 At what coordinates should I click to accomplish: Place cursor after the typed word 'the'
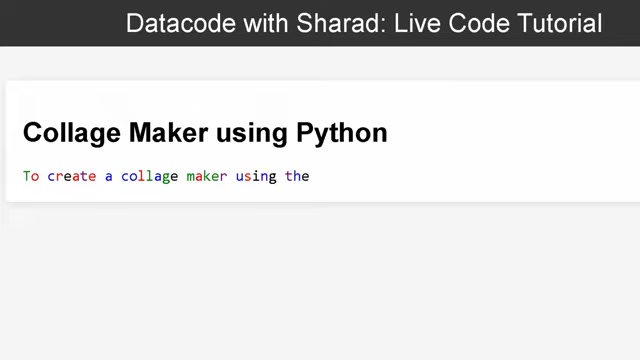(x=310, y=176)
